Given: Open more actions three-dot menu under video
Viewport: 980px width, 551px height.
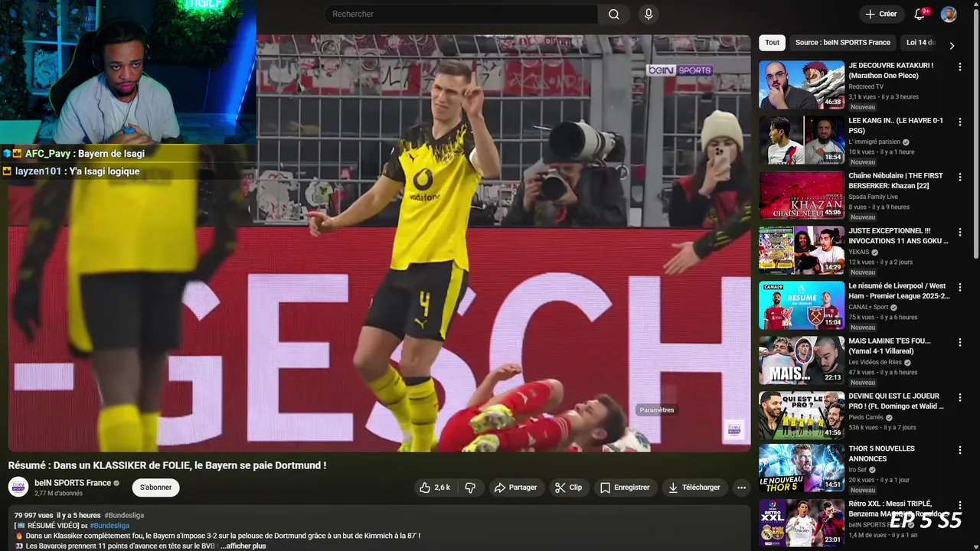Looking at the screenshot, I should click(x=740, y=487).
